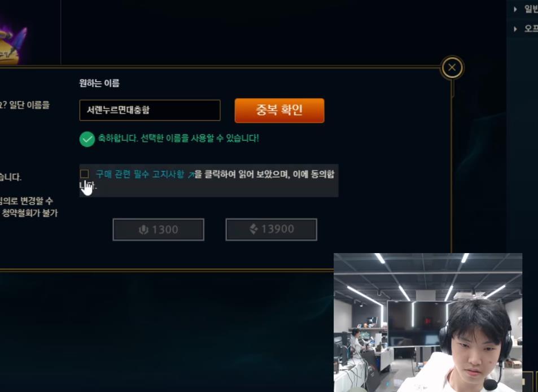
Task: Click the 중복 확인 button
Action: (279, 110)
